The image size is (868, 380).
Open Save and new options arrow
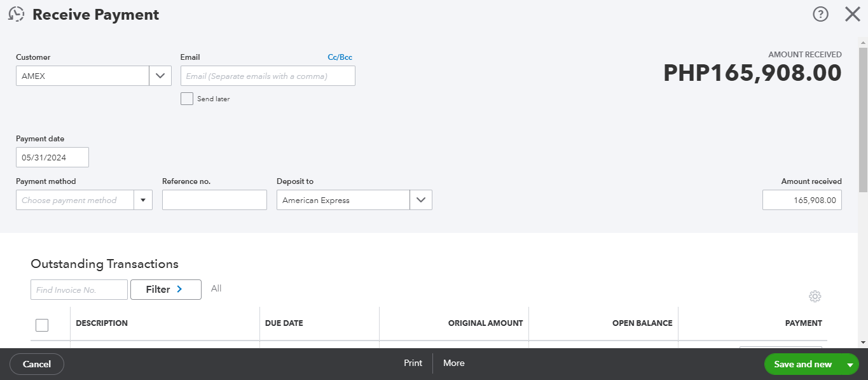click(x=850, y=365)
